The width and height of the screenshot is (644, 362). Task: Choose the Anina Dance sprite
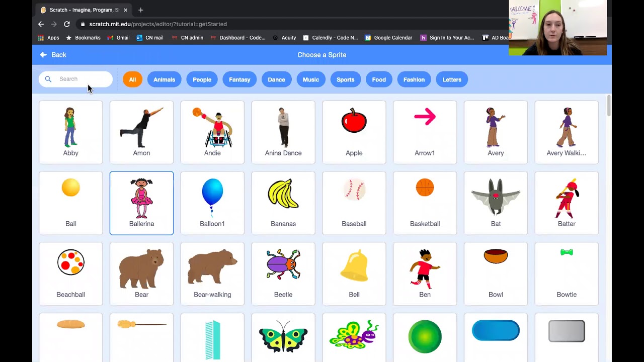[283, 132]
